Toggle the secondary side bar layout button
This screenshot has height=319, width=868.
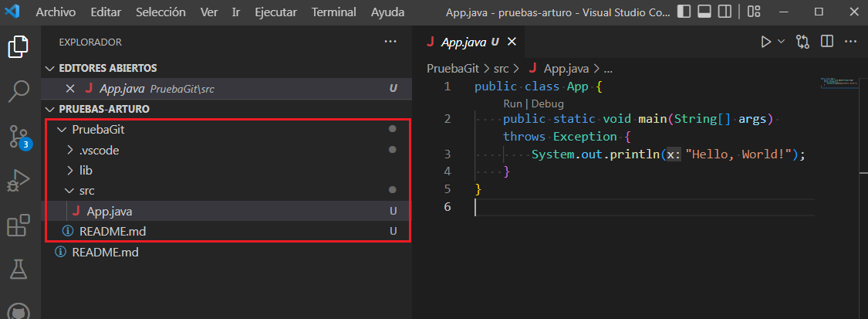724,12
